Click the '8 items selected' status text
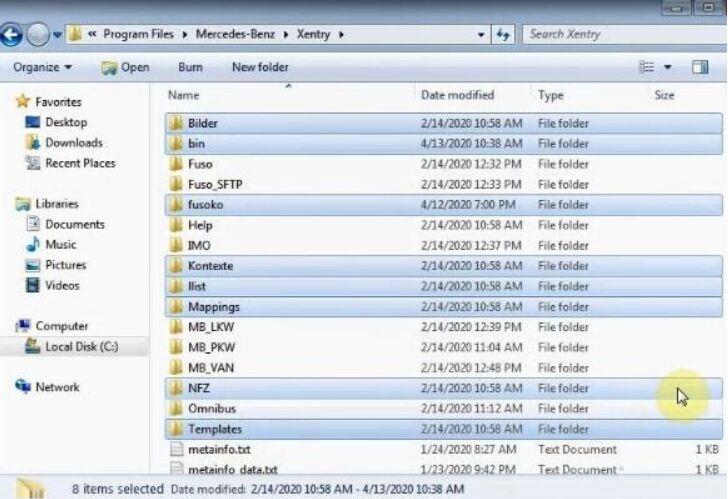This screenshot has width=728, height=499. tap(118, 489)
